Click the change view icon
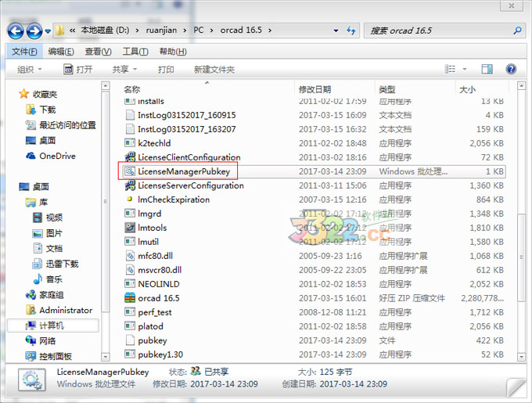532x403 pixels. [x=450, y=69]
